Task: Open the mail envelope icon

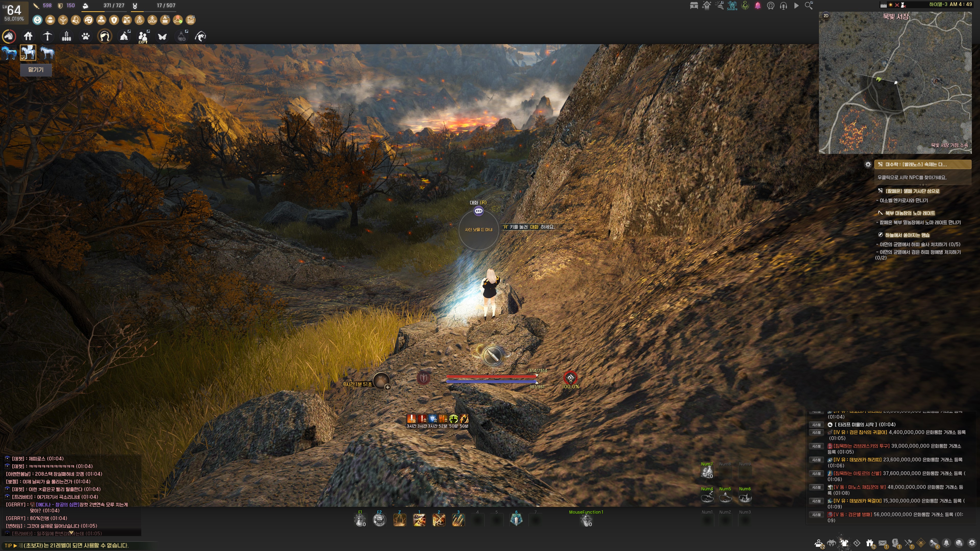Action: (x=883, y=543)
